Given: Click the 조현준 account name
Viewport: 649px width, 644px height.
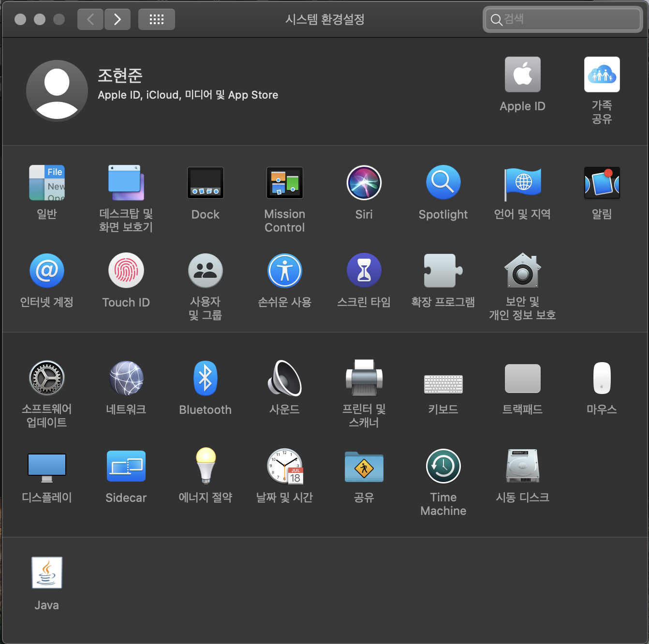Looking at the screenshot, I should click(x=120, y=75).
